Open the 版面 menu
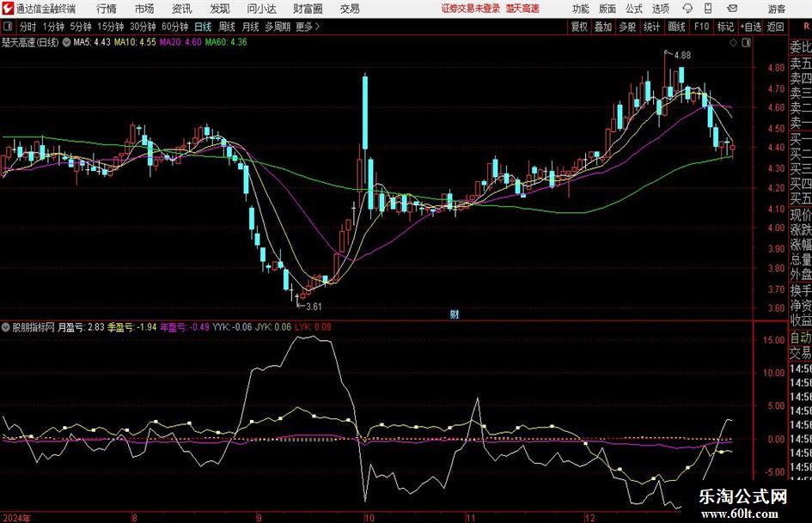Screen dimensions: 812x523 click(607, 9)
